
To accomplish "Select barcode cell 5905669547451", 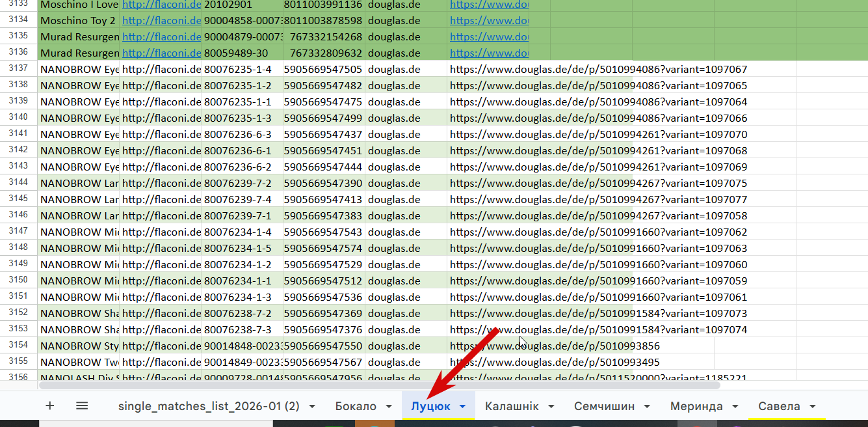I will (324, 150).
